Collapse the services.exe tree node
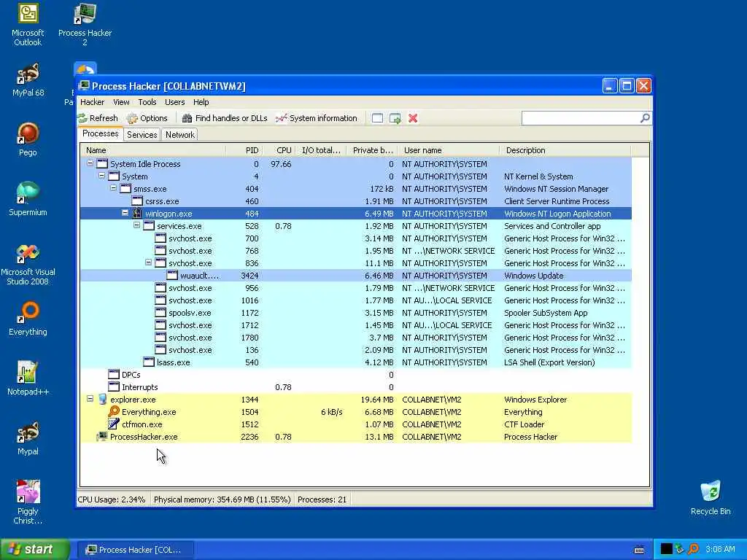 [136, 225]
